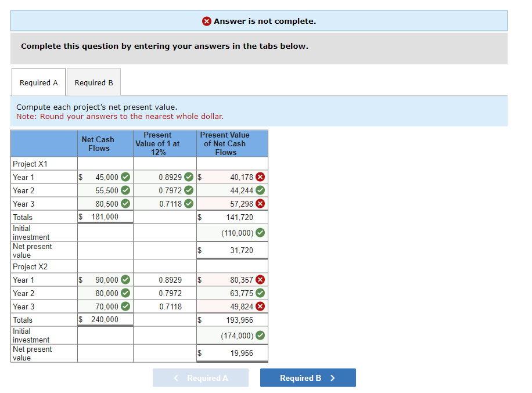Click green check next to Project X1 0.7972 factor
This screenshot has width=532, height=393.
coord(189,190)
